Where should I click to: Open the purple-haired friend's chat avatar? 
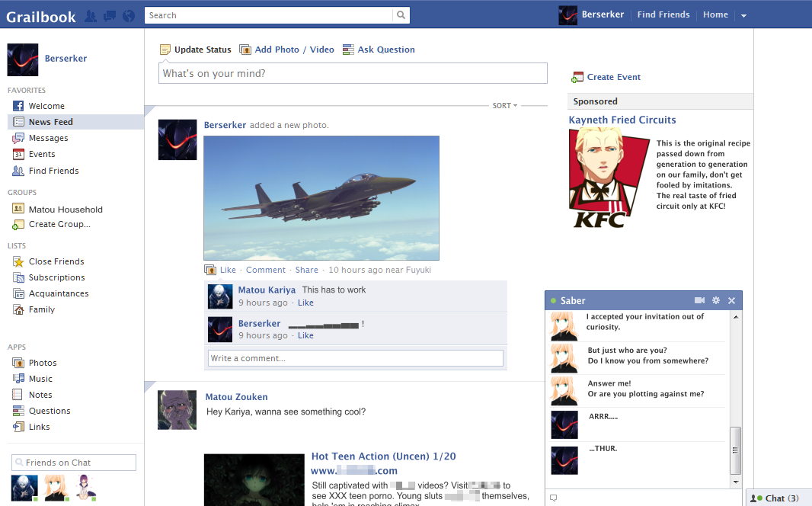(x=87, y=488)
